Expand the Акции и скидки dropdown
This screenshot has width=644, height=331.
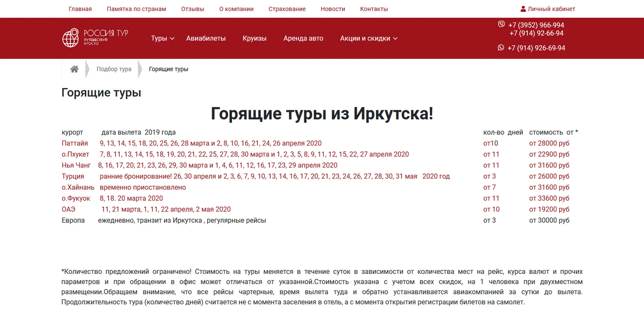369,38
